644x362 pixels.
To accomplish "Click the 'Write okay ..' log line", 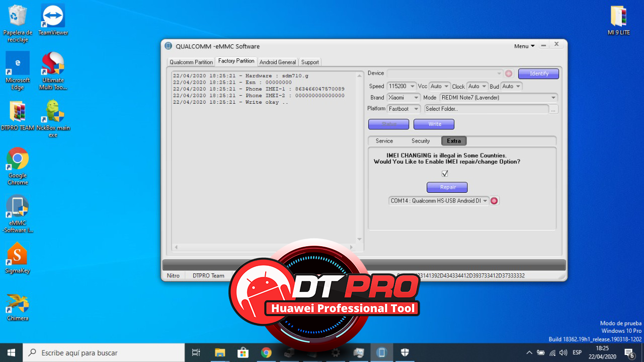I will 230,102.
